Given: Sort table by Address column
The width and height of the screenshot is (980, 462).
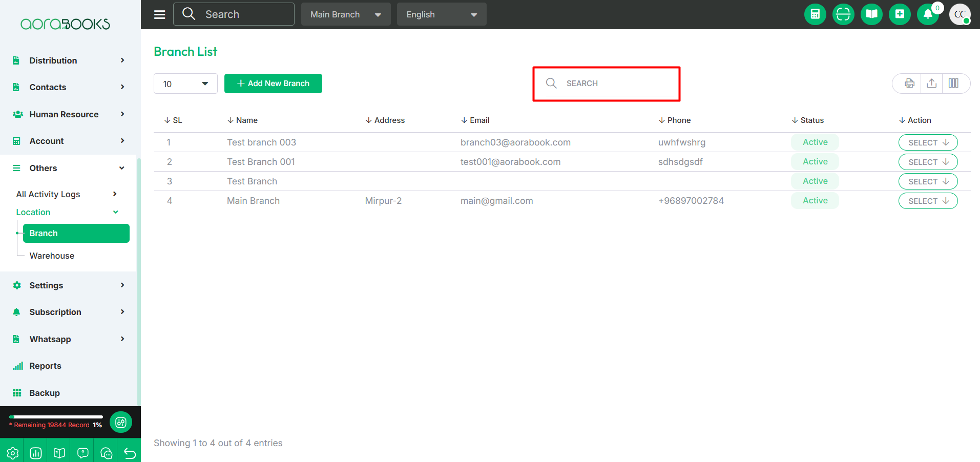Looking at the screenshot, I should pyautogui.click(x=385, y=120).
